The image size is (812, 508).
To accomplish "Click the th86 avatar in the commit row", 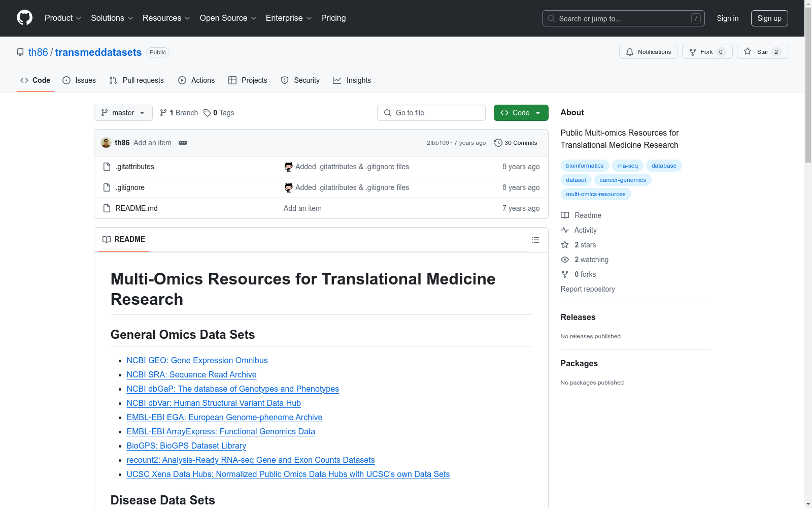I will [x=106, y=143].
